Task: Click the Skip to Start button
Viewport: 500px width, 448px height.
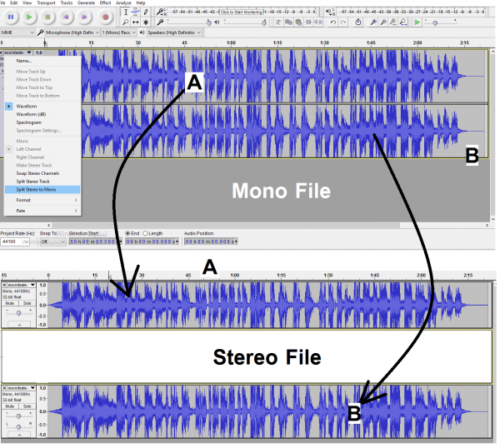Action: coord(67,16)
